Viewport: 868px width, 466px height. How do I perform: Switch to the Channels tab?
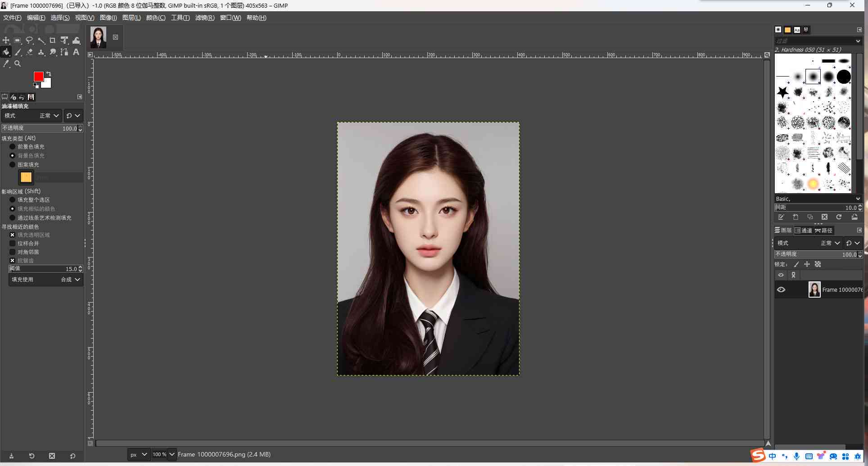tap(804, 231)
